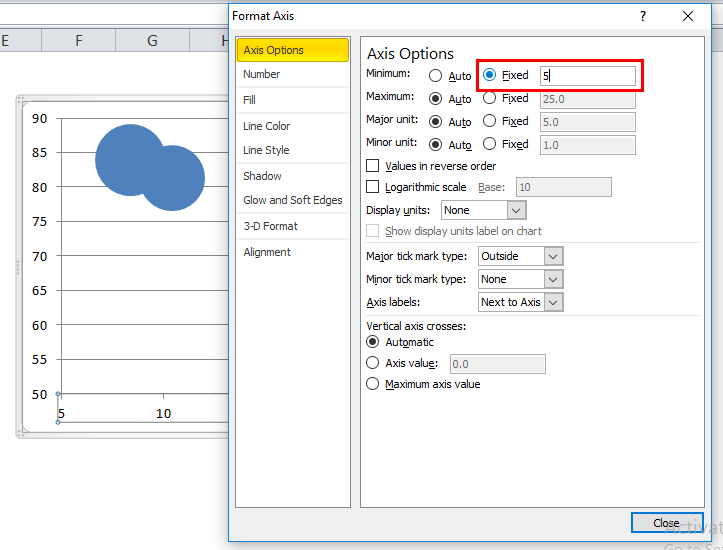723x550 pixels.
Task: Choose Maximum axis value radio option
Action: click(x=372, y=384)
